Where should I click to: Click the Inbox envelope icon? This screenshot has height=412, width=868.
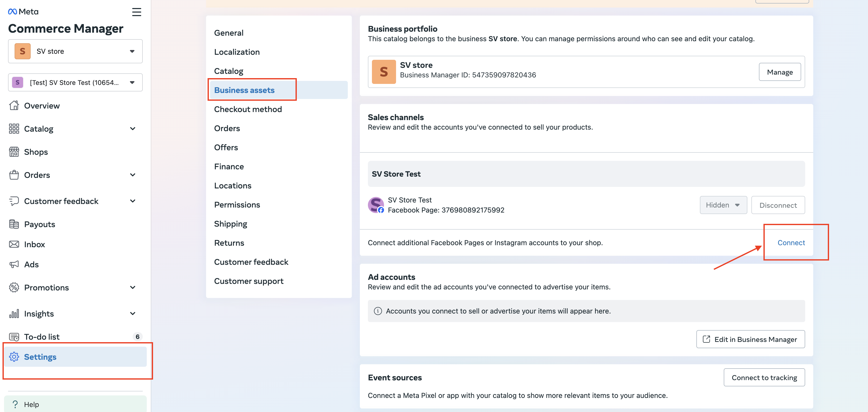coord(14,244)
